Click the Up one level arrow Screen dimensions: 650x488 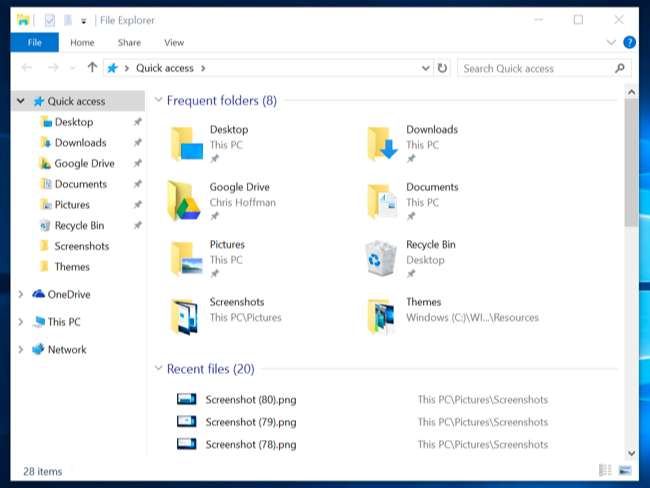point(92,68)
